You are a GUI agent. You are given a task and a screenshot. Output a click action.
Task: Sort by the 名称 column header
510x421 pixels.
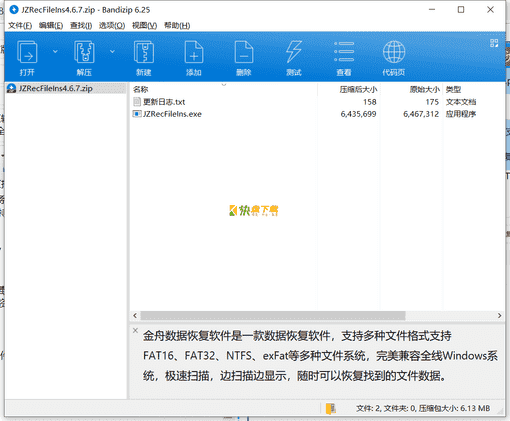pyautogui.click(x=223, y=89)
